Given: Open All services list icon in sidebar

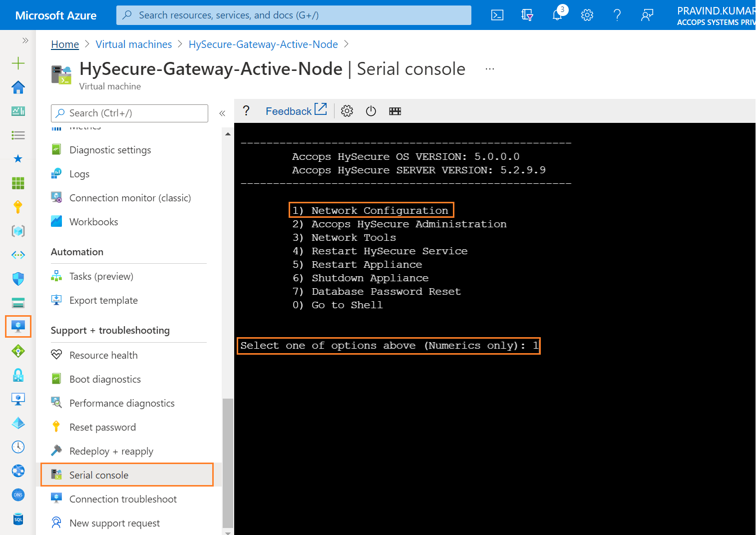Looking at the screenshot, I should [18, 135].
